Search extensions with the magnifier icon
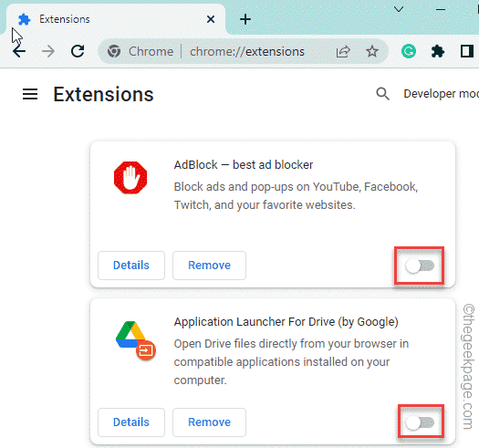Viewport: 479px width, 448px height. [x=382, y=94]
